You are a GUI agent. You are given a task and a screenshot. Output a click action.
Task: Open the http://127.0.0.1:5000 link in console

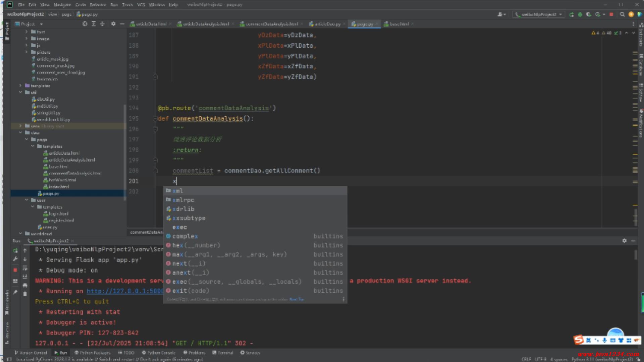coord(125,291)
